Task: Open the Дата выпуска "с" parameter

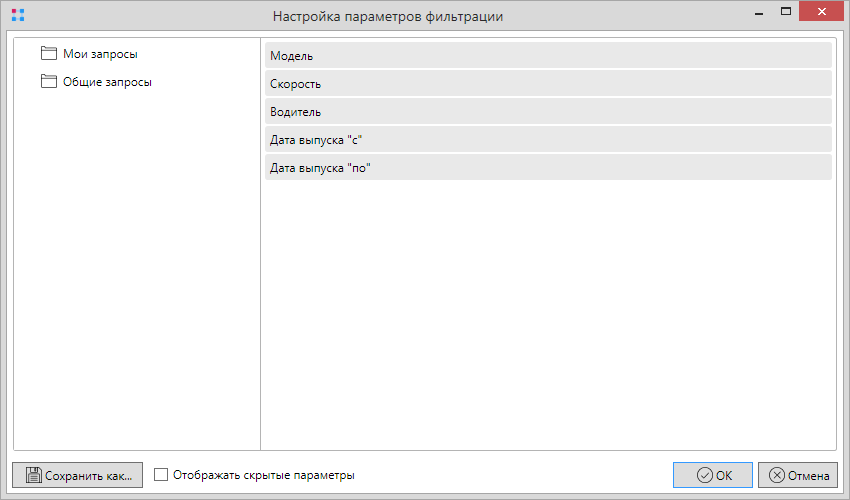Action: (548, 140)
